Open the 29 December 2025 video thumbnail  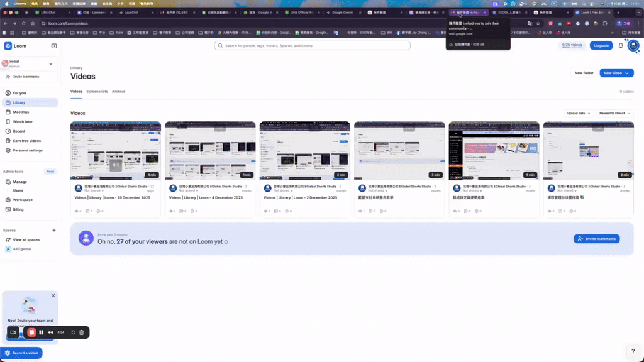pos(116,151)
